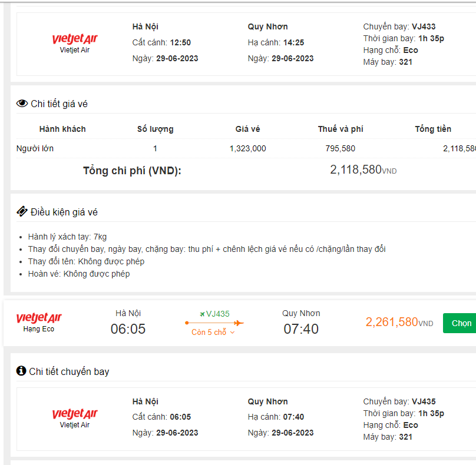This screenshot has width=476, height=465.
Task: Click the 06:05 departure time from Hà Nội
Action: pos(128,329)
